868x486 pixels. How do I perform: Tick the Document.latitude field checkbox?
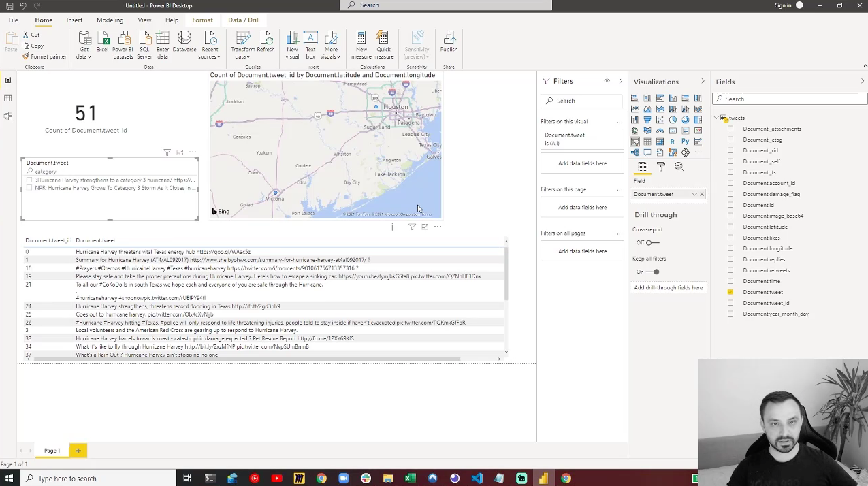[x=730, y=227]
